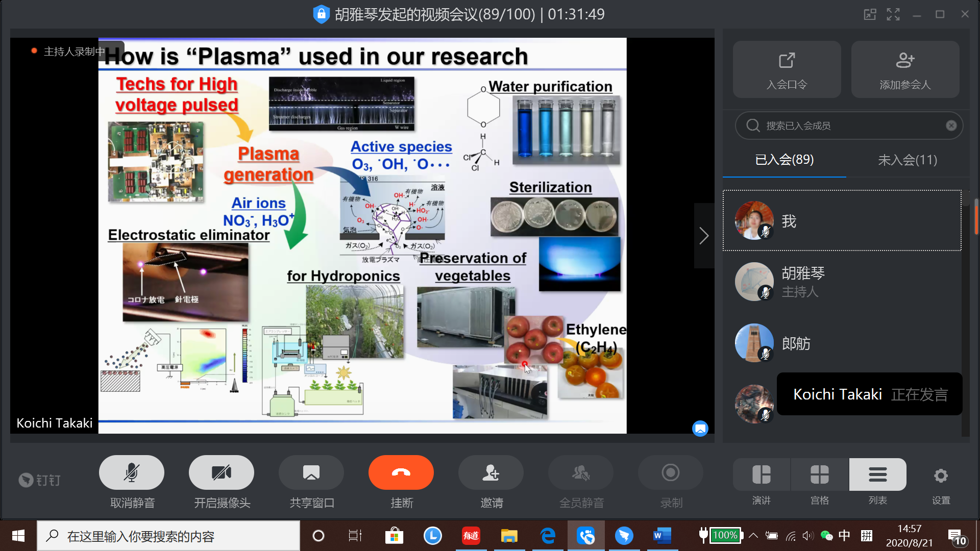Hang up the call with 挂断
This screenshot has height=551, width=980.
point(401,473)
